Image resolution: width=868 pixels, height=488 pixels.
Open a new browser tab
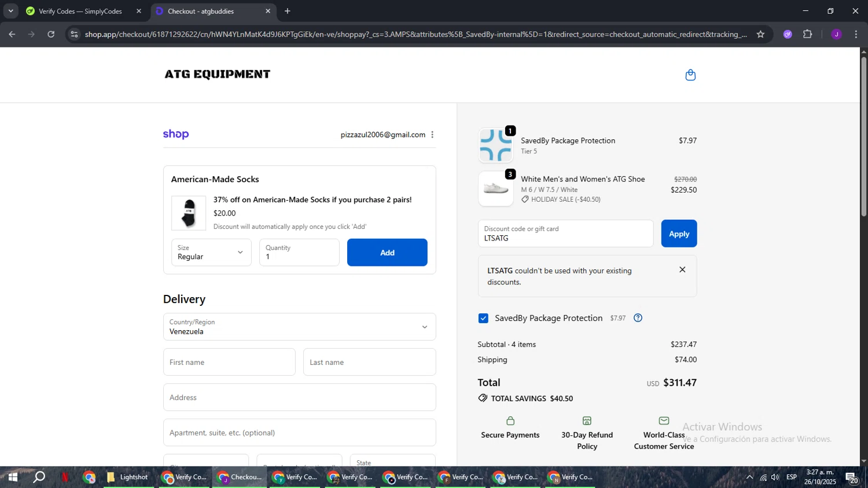288,11
